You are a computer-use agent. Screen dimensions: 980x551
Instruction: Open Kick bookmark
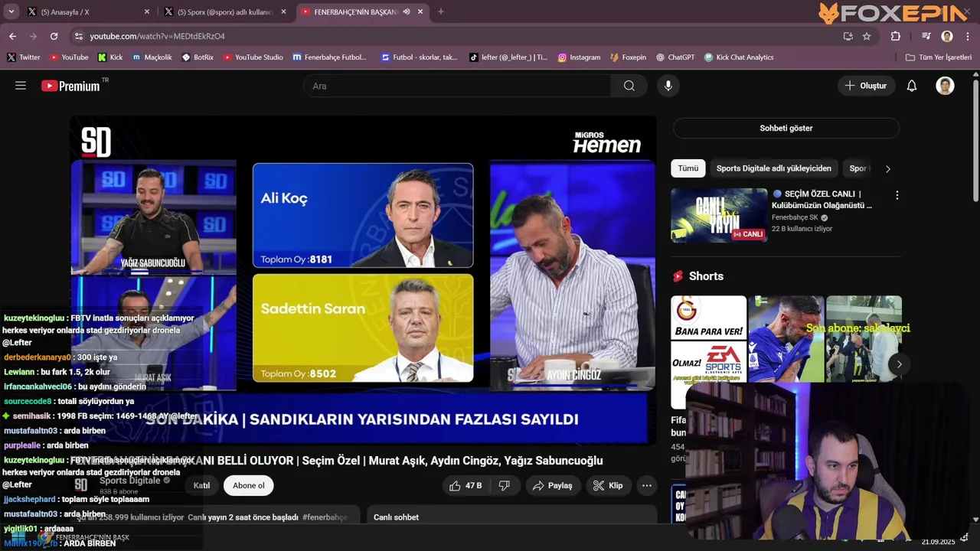coord(110,57)
